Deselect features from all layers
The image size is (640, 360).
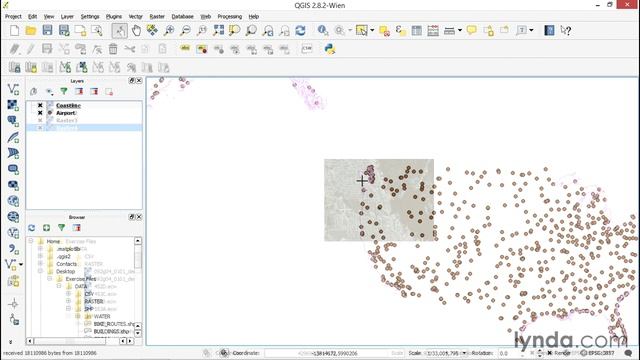click(x=384, y=30)
